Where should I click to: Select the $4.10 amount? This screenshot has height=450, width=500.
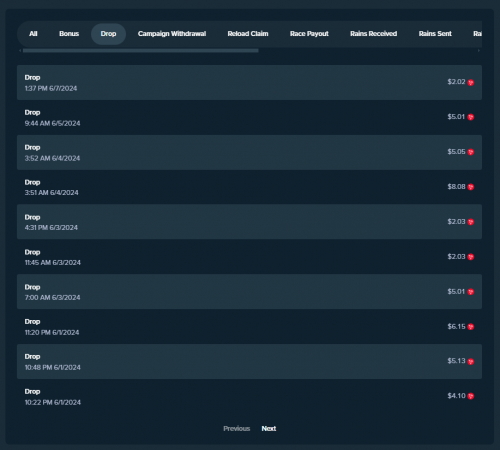click(x=456, y=396)
